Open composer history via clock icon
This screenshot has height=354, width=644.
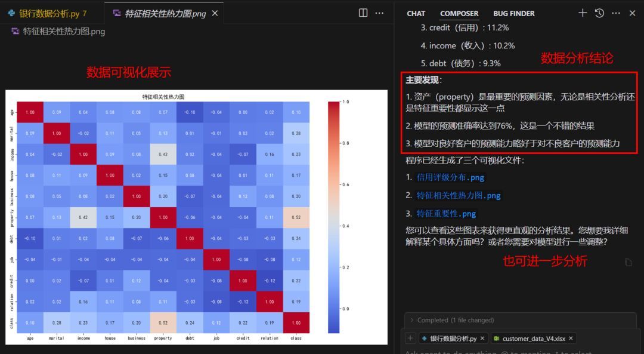tap(599, 13)
